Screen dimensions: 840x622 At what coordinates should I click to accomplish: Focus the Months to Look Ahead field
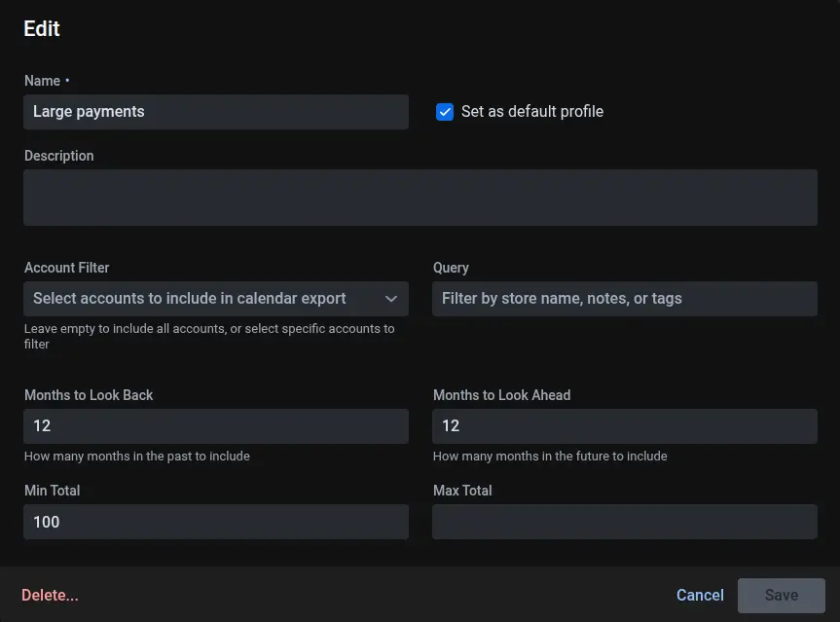click(x=624, y=426)
